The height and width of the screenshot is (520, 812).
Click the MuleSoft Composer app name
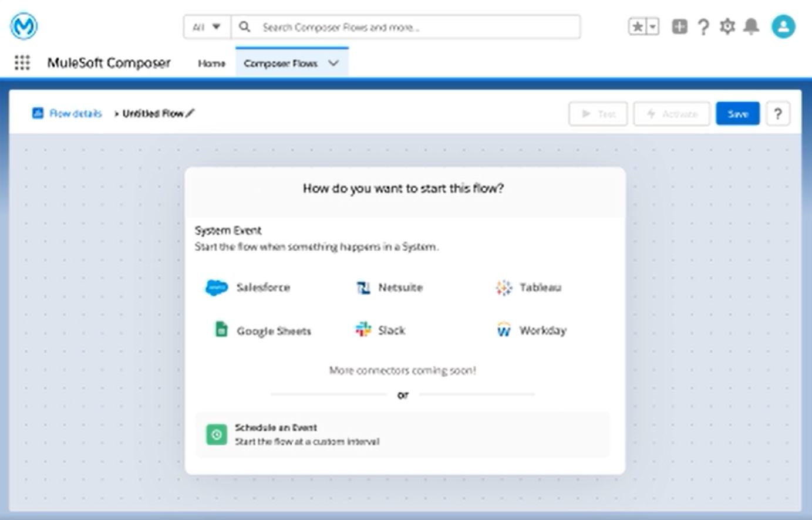(109, 63)
